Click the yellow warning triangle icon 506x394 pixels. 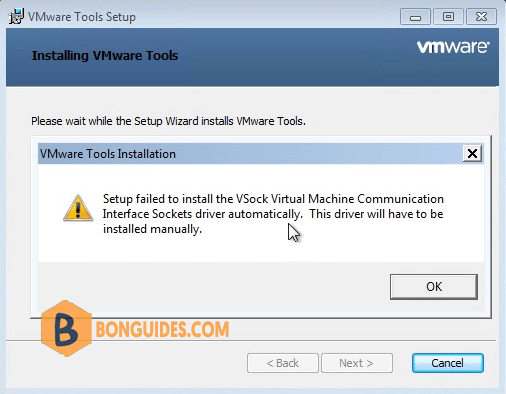click(78, 208)
